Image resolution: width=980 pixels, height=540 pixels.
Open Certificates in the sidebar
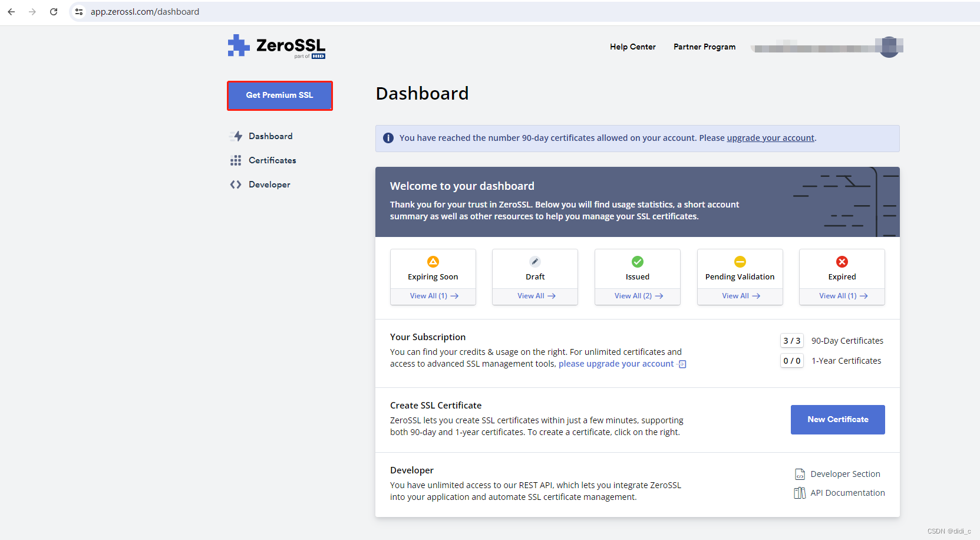[272, 160]
